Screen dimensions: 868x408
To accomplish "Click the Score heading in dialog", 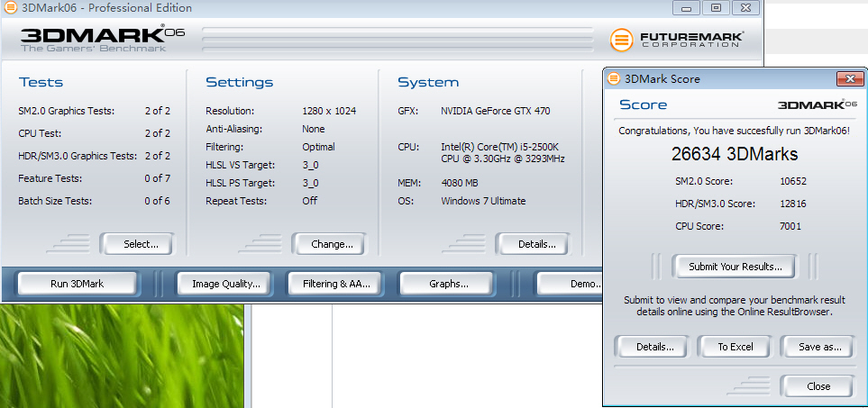I will pyautogui.click(x=643, y=104).
